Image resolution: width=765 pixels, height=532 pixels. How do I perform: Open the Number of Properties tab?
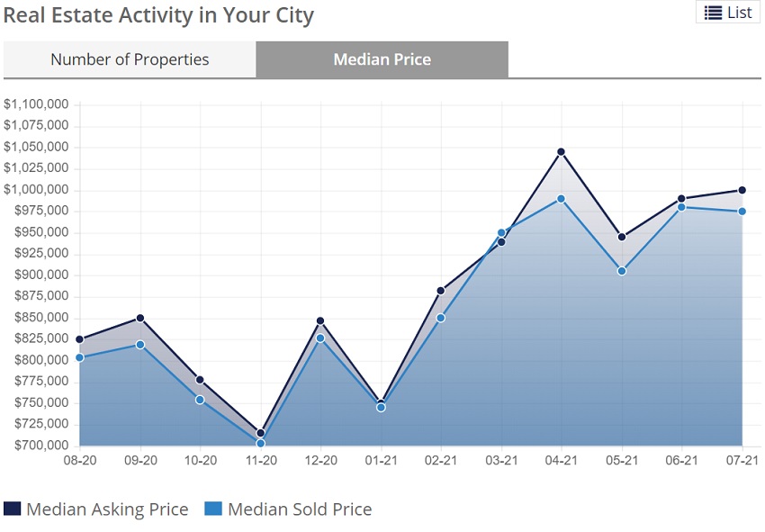coord(130,59)
